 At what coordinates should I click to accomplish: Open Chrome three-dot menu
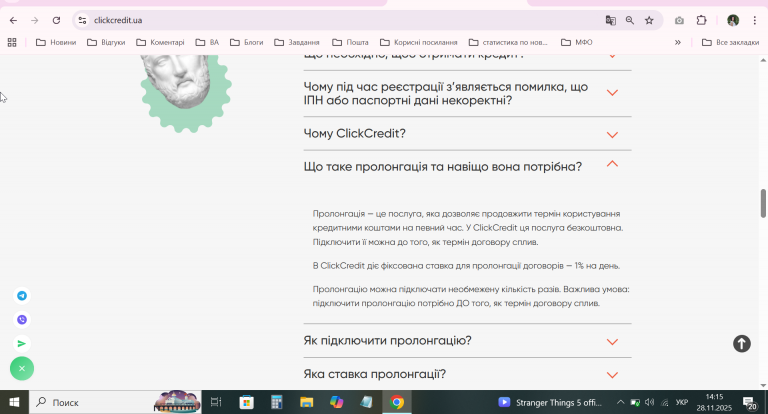(755, 20)
